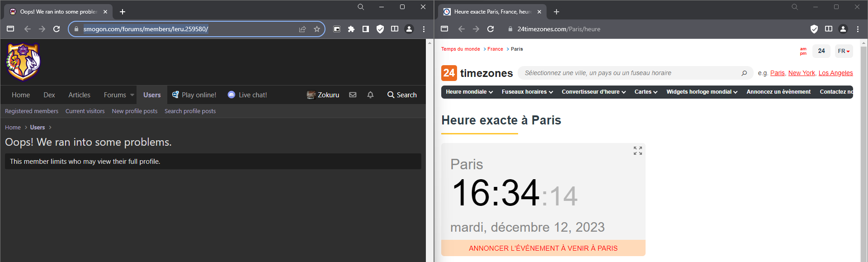The image size is (868, 262).
Task: Open Smogon alerts bell icon
Action: click(x=370, y=95)
